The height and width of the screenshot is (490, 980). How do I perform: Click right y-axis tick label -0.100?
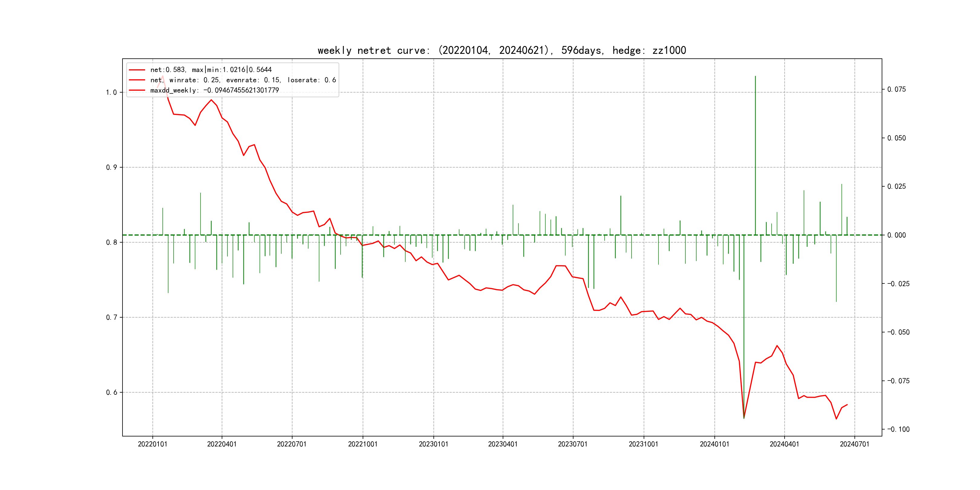[898, 429]
